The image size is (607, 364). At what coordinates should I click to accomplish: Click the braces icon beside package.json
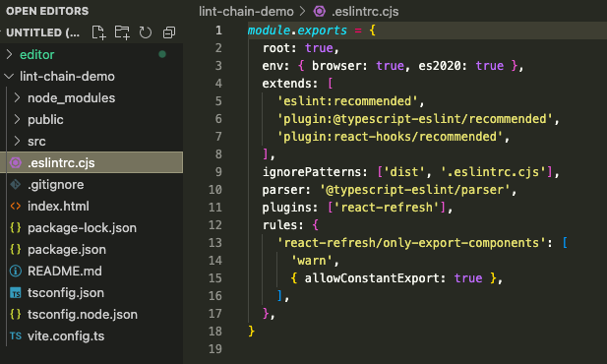coord(16,249)
